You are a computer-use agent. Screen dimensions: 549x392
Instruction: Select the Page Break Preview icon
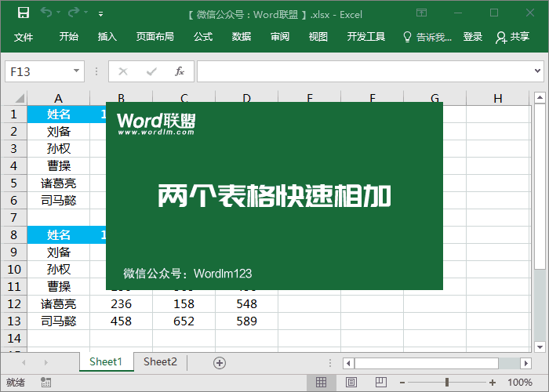380,382
